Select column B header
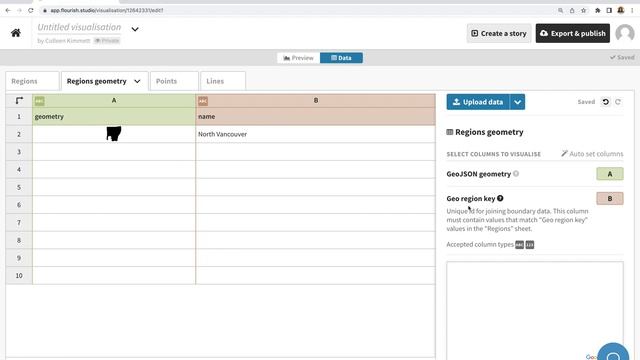640x360 pixels. pos(316,100)
